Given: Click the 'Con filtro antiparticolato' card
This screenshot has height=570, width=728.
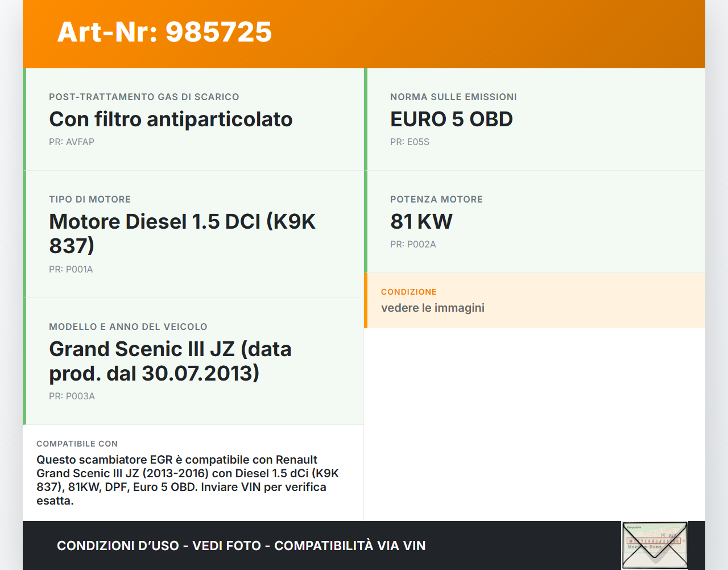Looking at the screenshot, I should click(171, 119).
